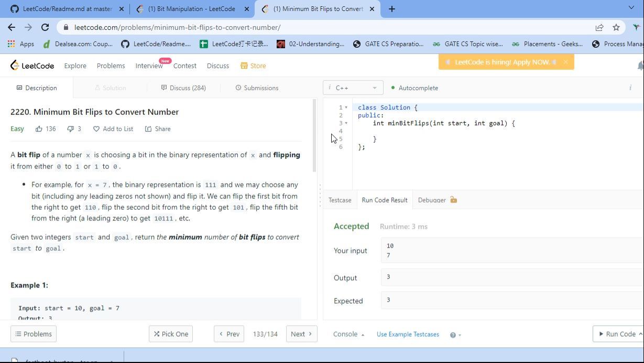The image size is (644, 363).
Task: Click Use Example Testcases link
Action: tap(408, 334)
